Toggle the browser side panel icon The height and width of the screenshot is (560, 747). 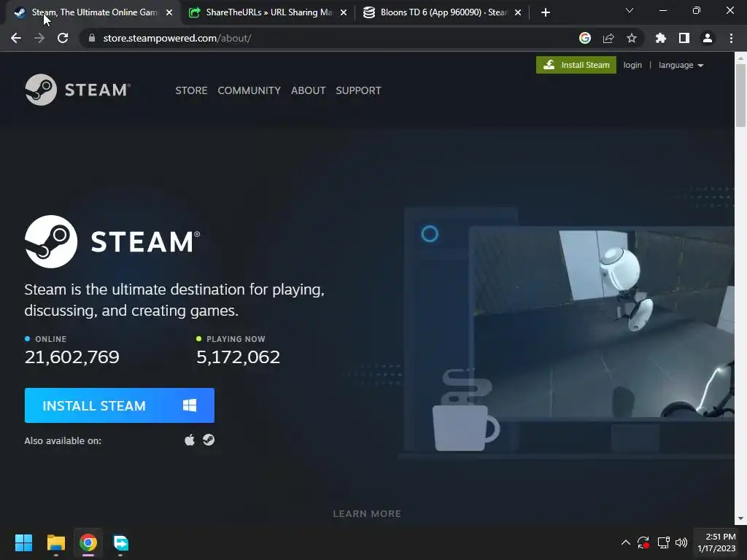(x=684, y=38)
